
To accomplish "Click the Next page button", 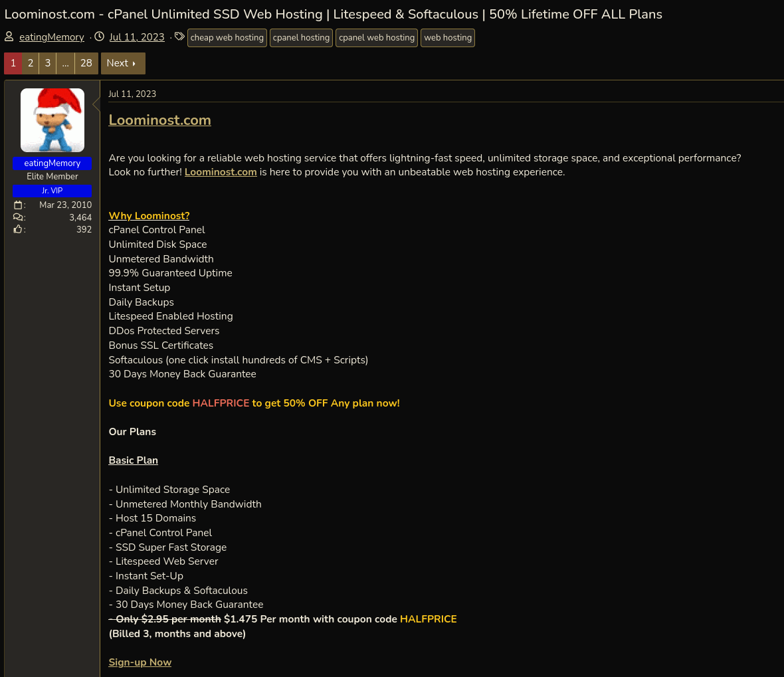I will (x=123, y=63).
